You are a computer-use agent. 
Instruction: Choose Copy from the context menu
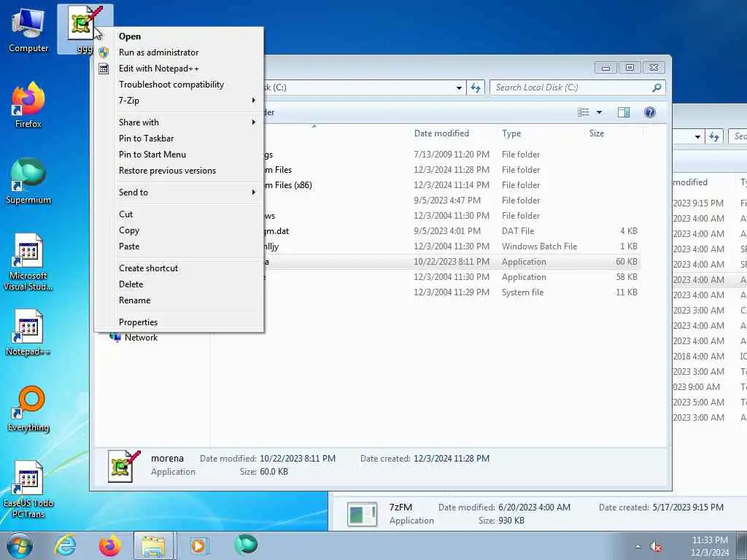tap(179, 230)
